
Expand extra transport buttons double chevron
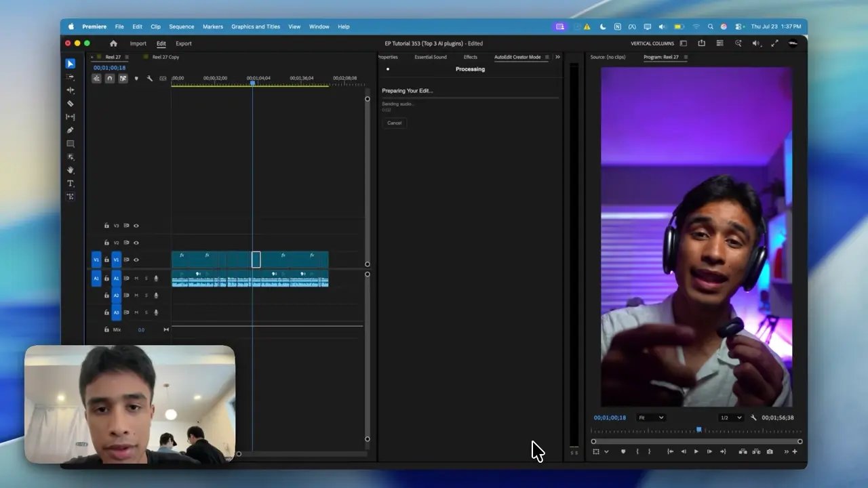coord(787,451)
